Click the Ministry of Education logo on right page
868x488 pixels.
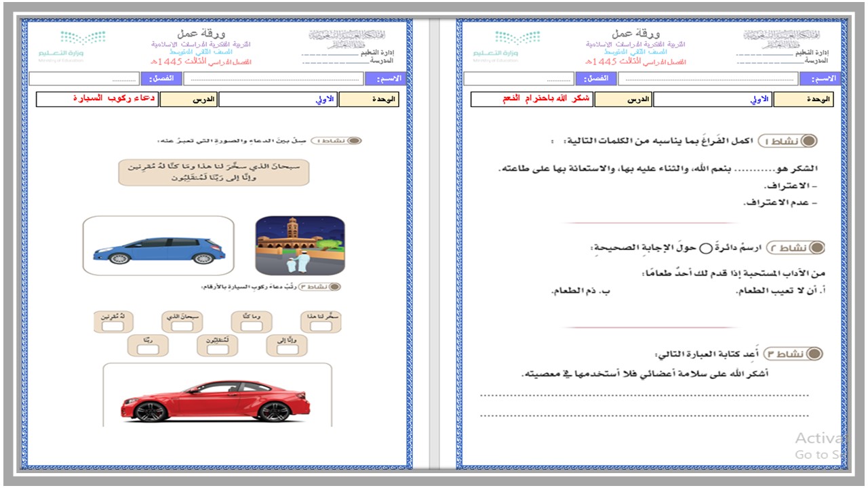(507, 45)
